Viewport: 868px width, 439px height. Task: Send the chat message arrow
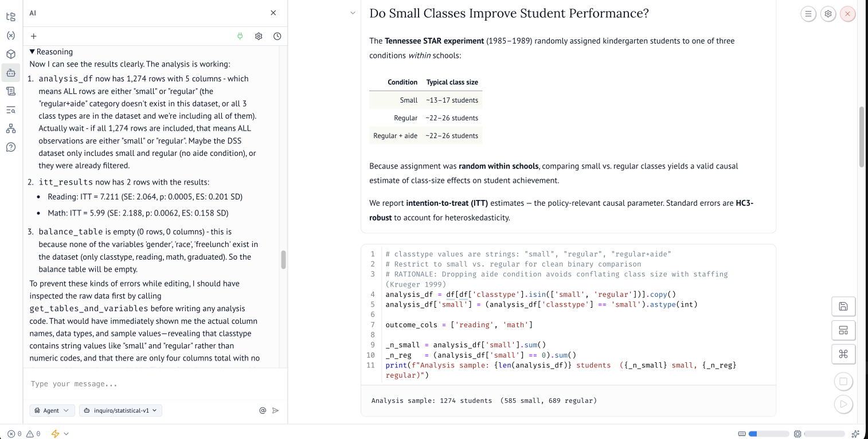pos(276,410)
